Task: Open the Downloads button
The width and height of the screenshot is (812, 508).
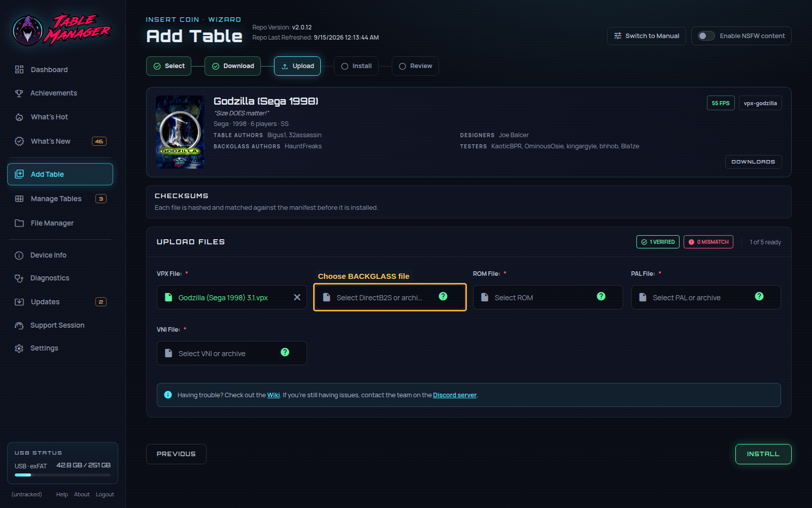Action: [753, 162]
